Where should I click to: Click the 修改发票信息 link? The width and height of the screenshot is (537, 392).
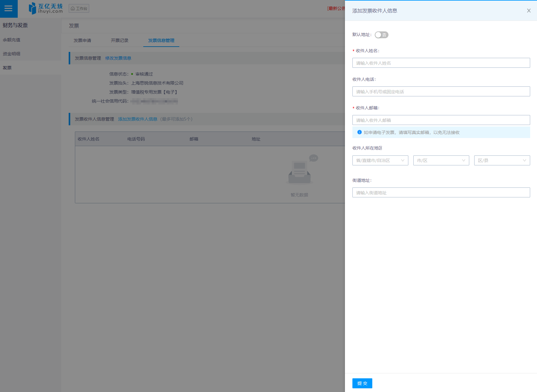pyautogui.click(x=118, y=58)
